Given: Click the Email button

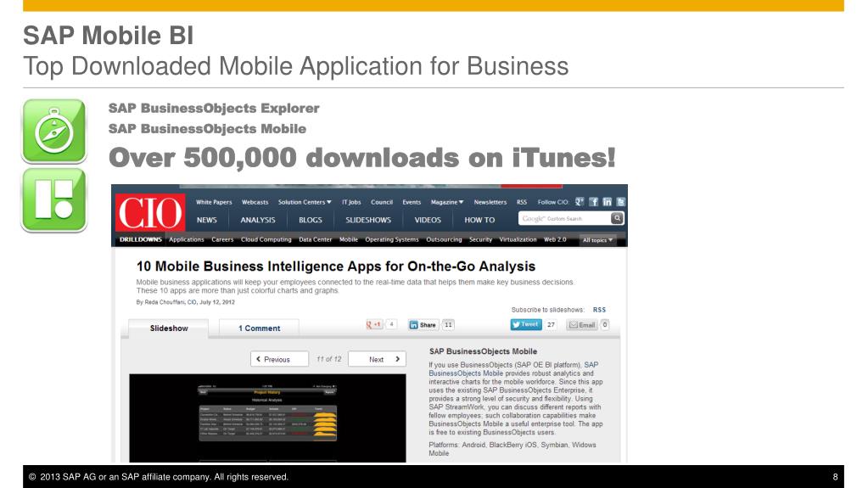Looking at the screenshot, I should tap(582, 325).
